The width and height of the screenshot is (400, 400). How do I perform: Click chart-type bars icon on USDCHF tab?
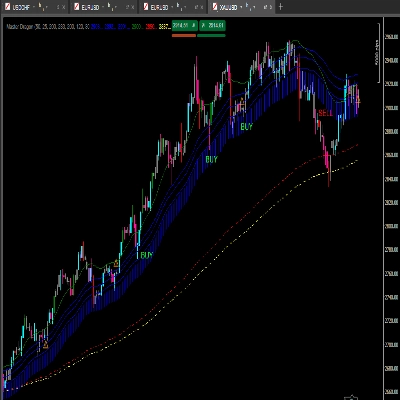(42, 6)
